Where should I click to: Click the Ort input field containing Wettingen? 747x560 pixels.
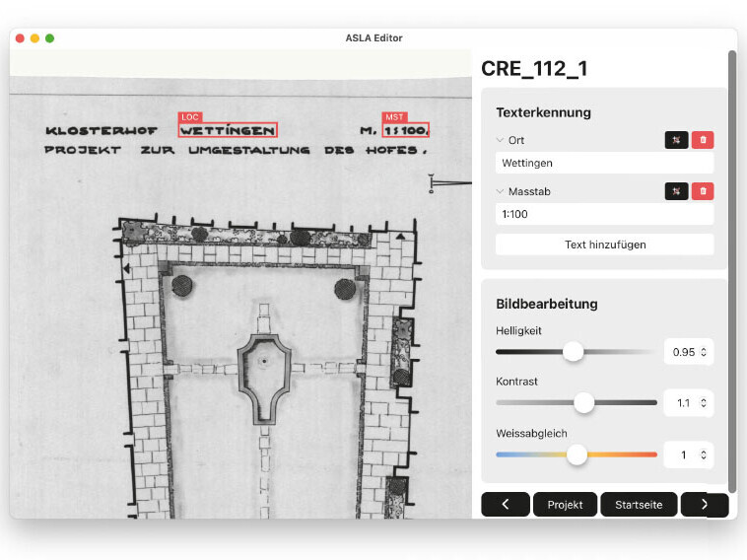604,163
